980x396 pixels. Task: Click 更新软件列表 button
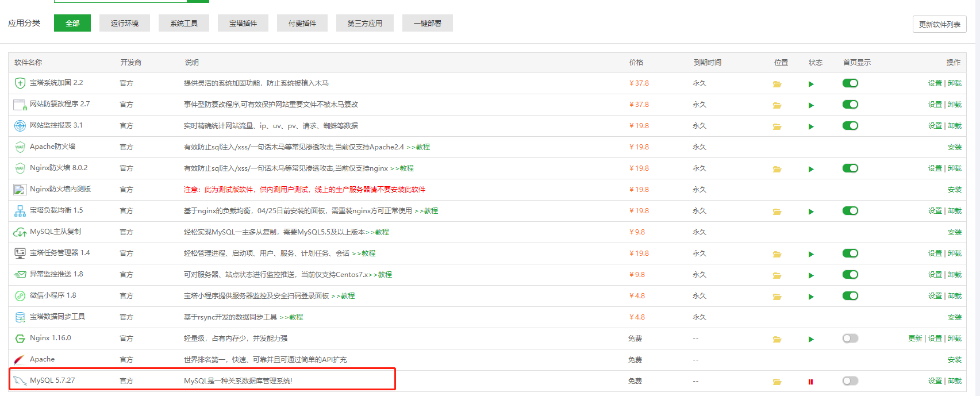pos(940,24)
